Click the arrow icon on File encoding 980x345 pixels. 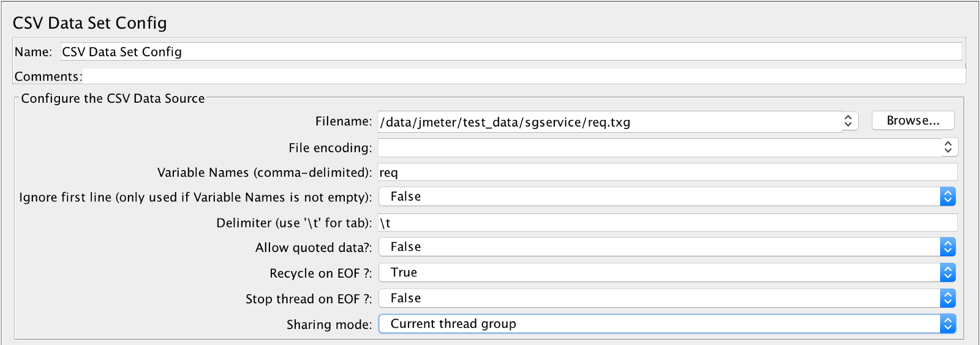pos(948,147)
